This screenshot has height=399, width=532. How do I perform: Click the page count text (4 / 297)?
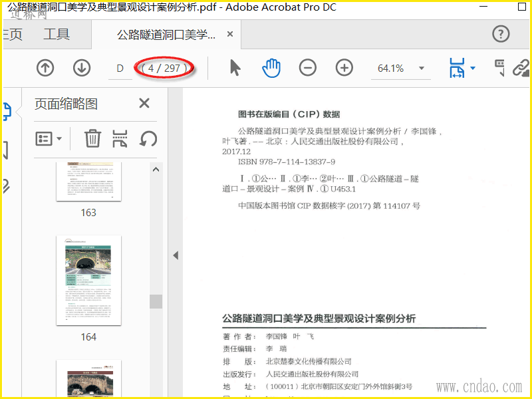[x=164, y=68]
